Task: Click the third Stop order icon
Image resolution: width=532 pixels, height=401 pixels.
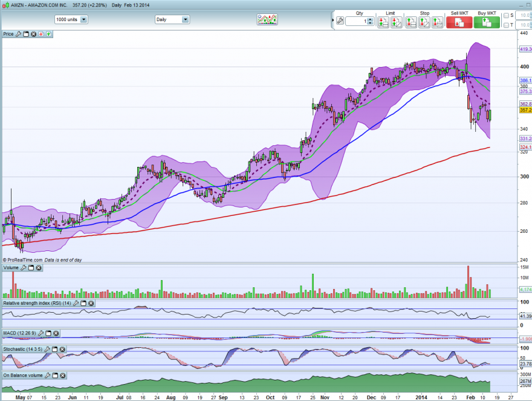Action: coord(437,22)
